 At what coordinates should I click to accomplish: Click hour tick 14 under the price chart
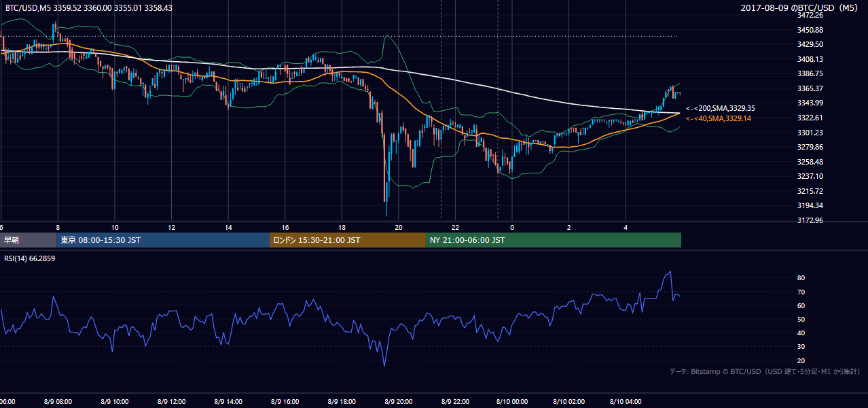coord(228,228)
